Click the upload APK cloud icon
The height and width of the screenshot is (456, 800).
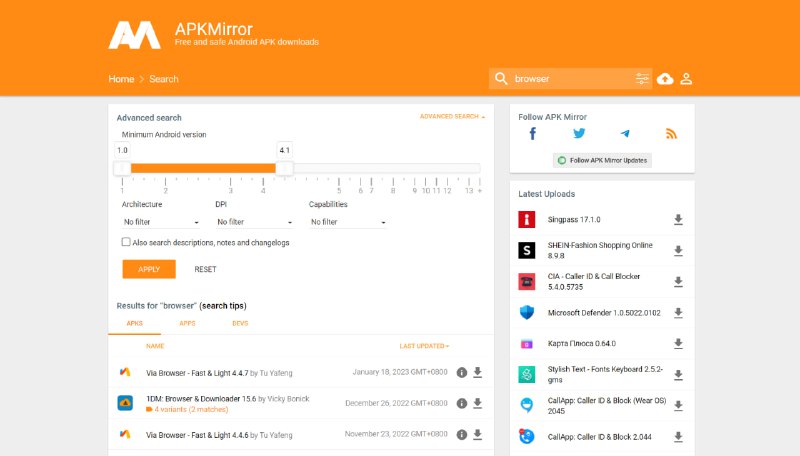[665, 79]
